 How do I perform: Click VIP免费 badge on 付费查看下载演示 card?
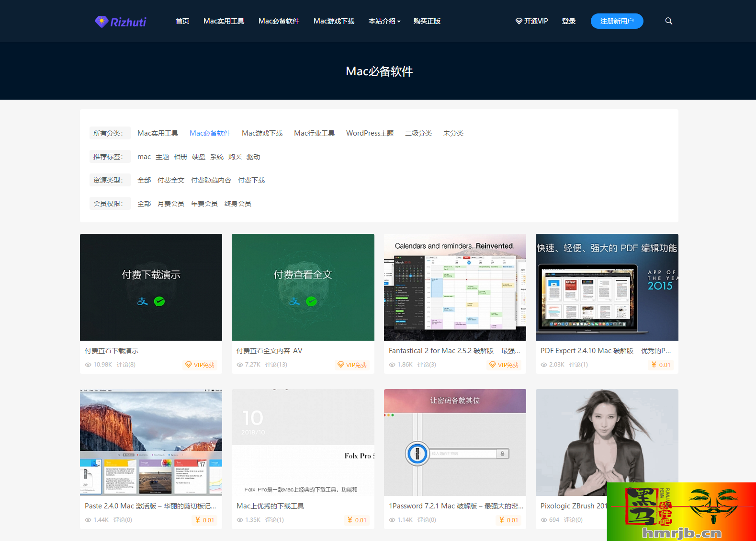[x=200, y=365]
